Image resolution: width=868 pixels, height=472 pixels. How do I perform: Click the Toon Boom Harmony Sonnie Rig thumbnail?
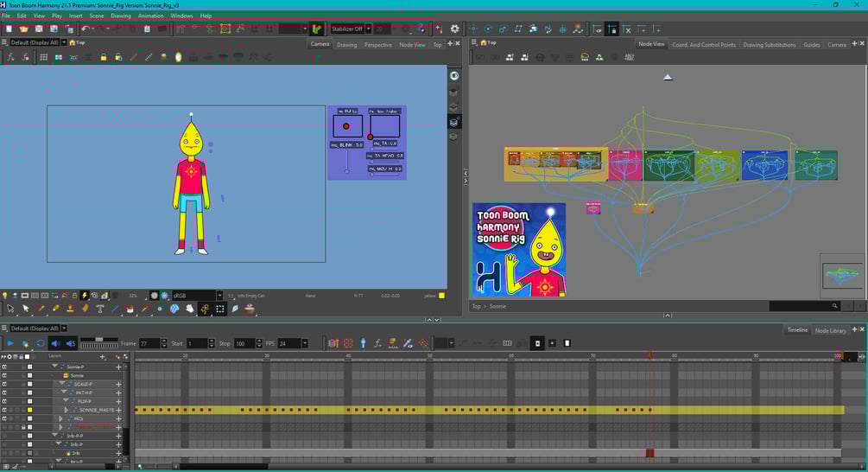click(x=519, y=250)
